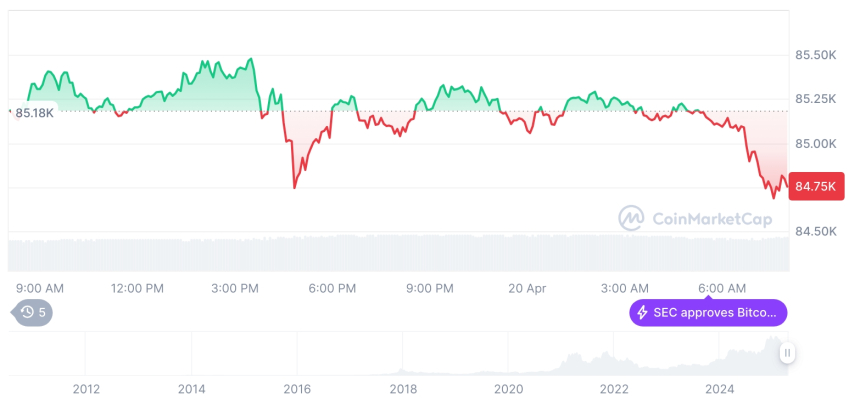Click the 6:00 PM time axis label
This screenshot has height=401, width=860.
tap(332, 288)
